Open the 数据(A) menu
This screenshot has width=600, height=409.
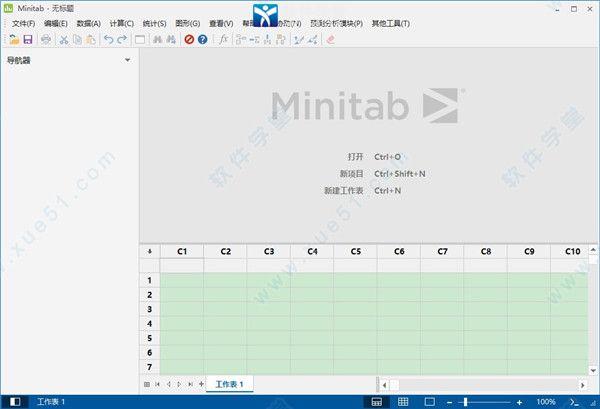(88, 23)
